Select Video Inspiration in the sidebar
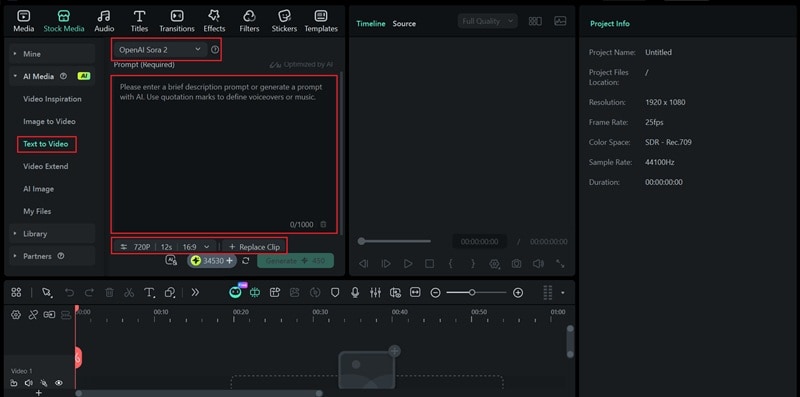 [x=52, y=99]
